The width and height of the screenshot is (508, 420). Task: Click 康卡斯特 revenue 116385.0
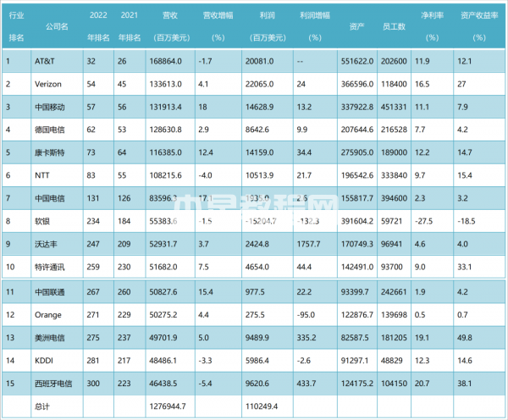coord(166,152)
